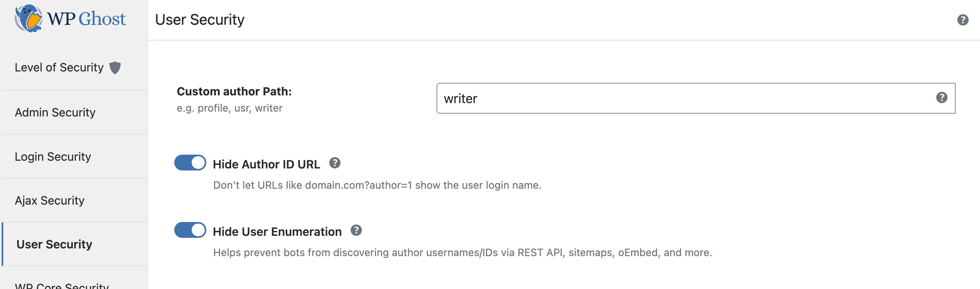Open help for Hide User Enumeration

click(x=356, y=231)
